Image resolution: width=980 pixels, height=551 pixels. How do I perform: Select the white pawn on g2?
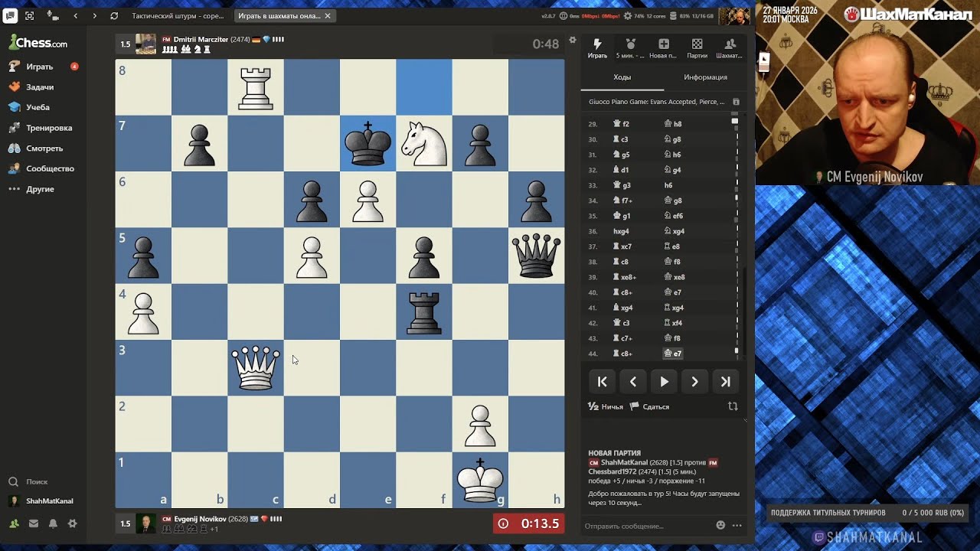(480, 423)
